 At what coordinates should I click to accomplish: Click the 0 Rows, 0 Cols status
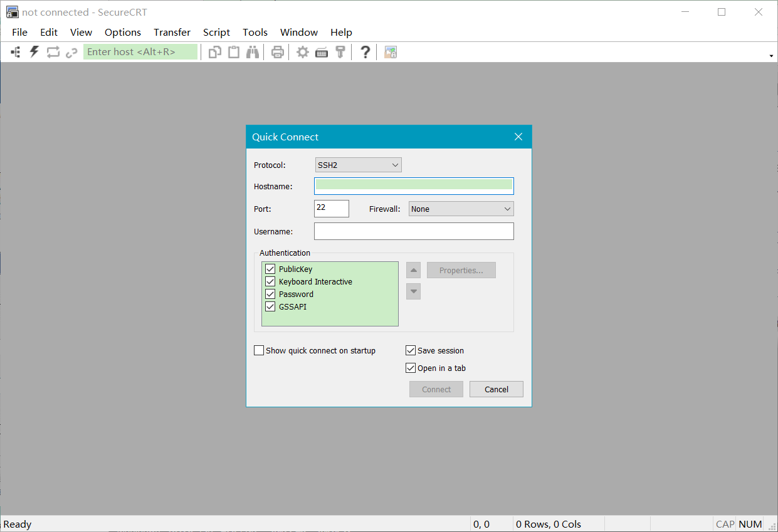click(x=549, y=524)
